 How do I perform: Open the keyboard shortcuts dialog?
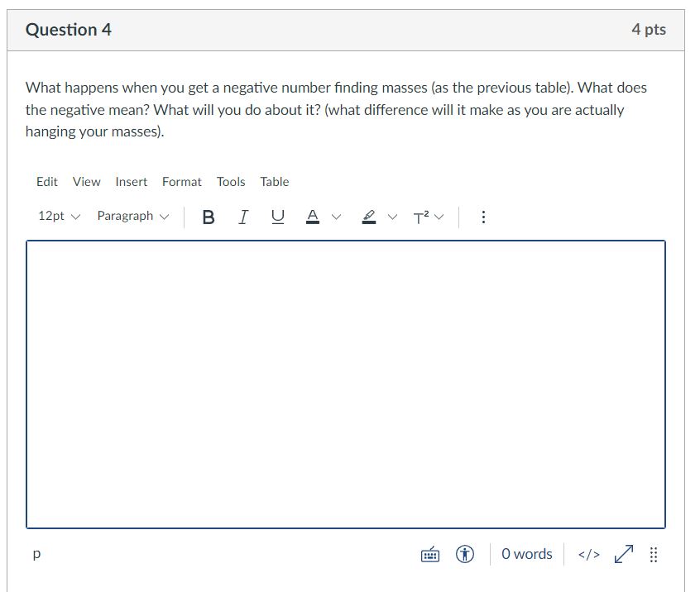pyautogui.click(x=429, y=554)
